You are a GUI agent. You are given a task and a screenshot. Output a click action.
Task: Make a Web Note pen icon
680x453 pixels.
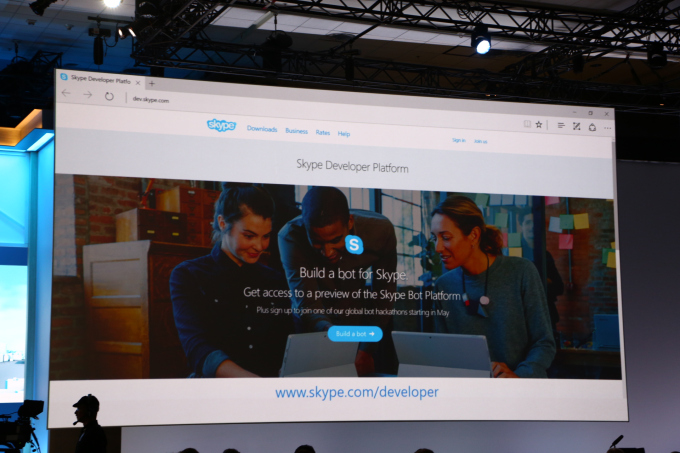click(576, 126)
